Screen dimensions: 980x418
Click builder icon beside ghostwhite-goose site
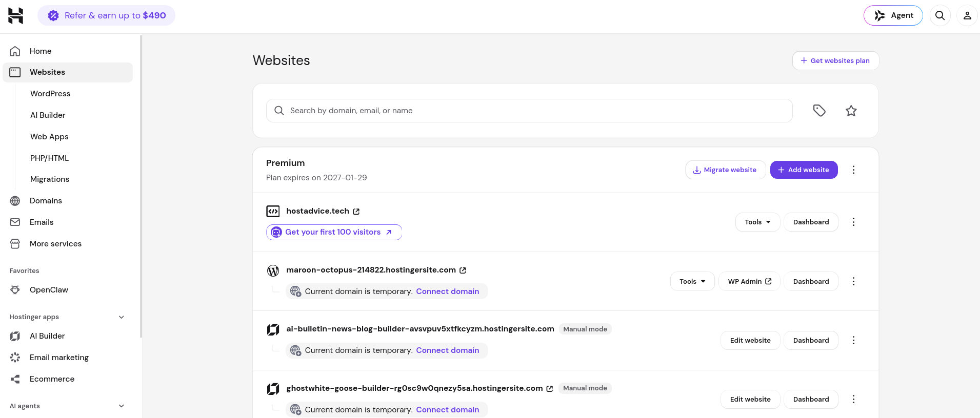click(x=273, y=389)
